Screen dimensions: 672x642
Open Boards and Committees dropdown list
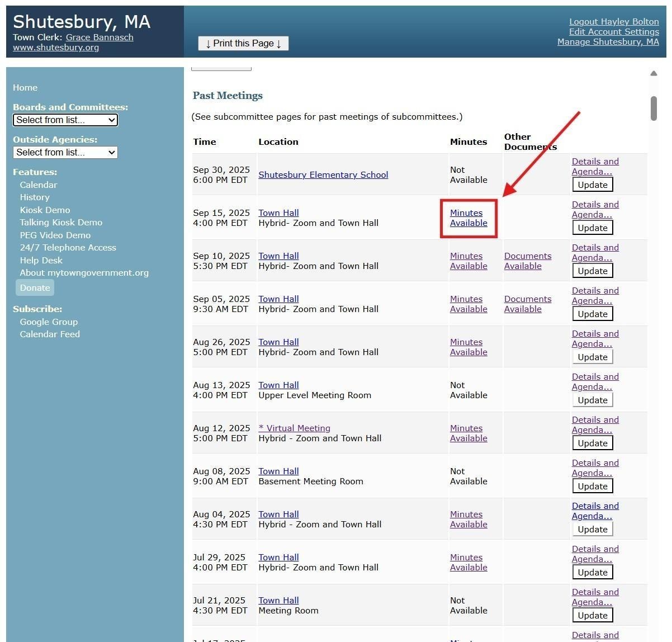click(x=65, y=120)
